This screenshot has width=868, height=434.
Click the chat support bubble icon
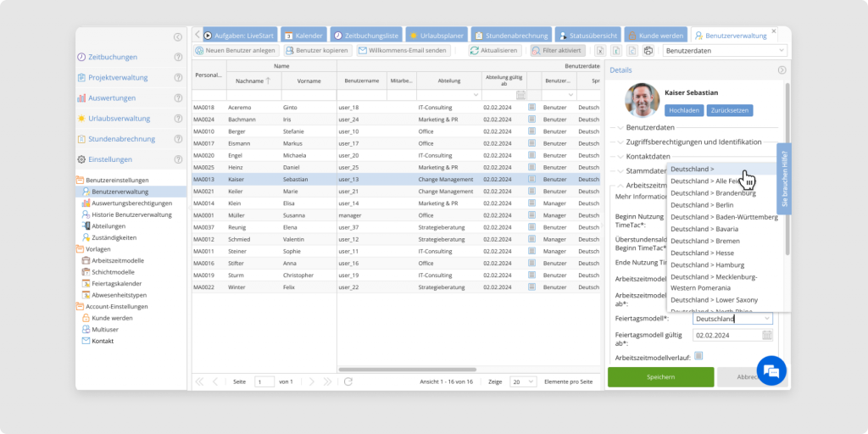[x=771, y=370]
